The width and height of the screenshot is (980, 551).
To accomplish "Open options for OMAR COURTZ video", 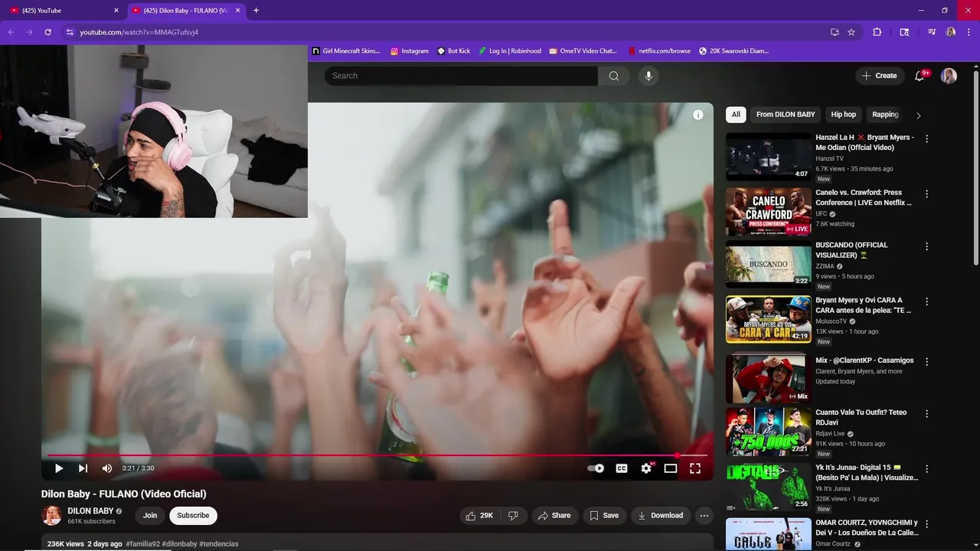I will [x=926, y=524].
